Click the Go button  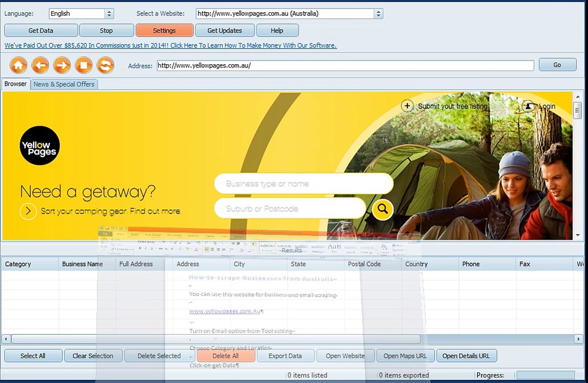pyautogui.click(x=557, y=65)
